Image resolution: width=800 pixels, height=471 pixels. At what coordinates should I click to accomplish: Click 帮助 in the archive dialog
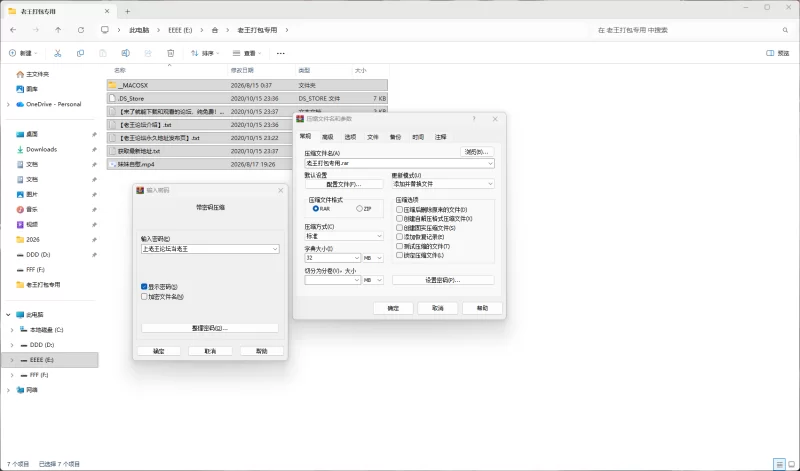[482, 308]
